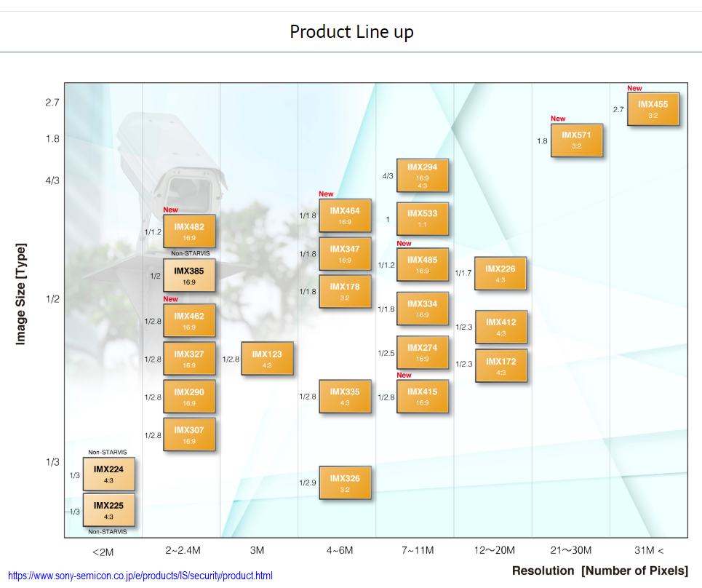Select the IMX412 sensor box
702x588 pixels.
click(x=501, y=327)
